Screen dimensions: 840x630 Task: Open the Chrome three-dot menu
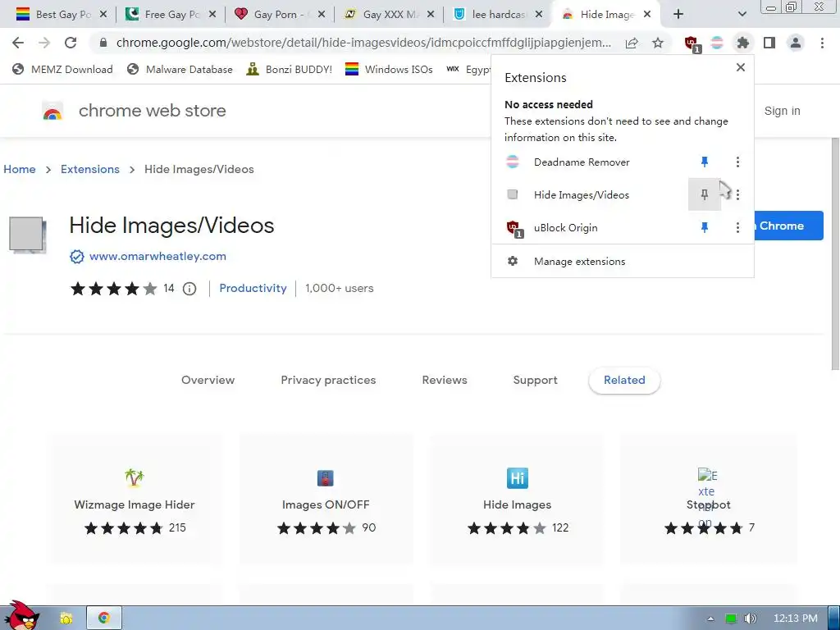(x=822, y=43)
